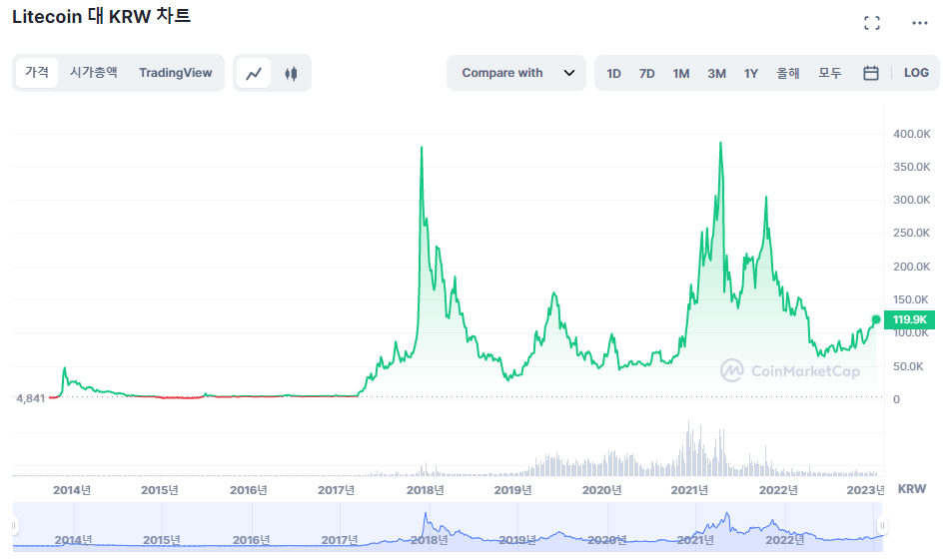Click the current price label 119.9K

[909, 319]
